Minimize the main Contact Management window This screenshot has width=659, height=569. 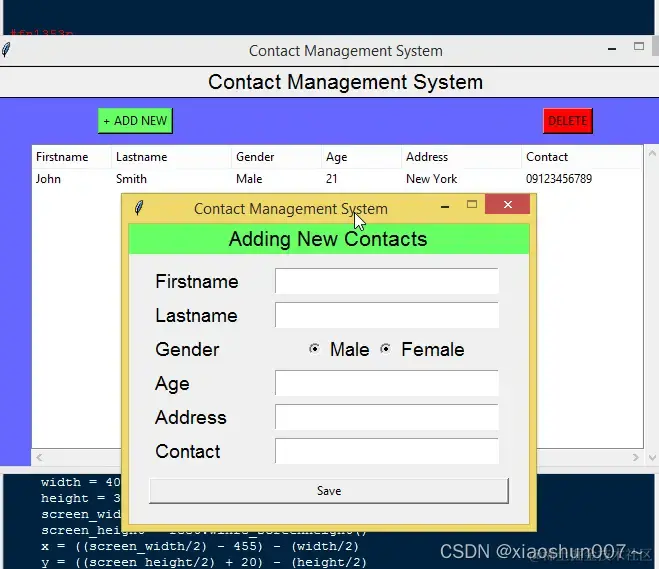click(612, 49)
